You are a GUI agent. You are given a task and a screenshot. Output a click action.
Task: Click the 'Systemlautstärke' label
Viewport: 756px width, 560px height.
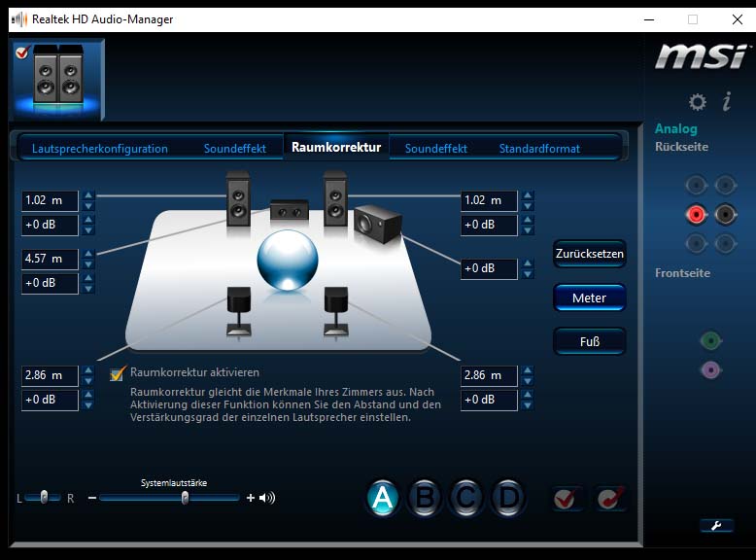(x=174, y=483)
